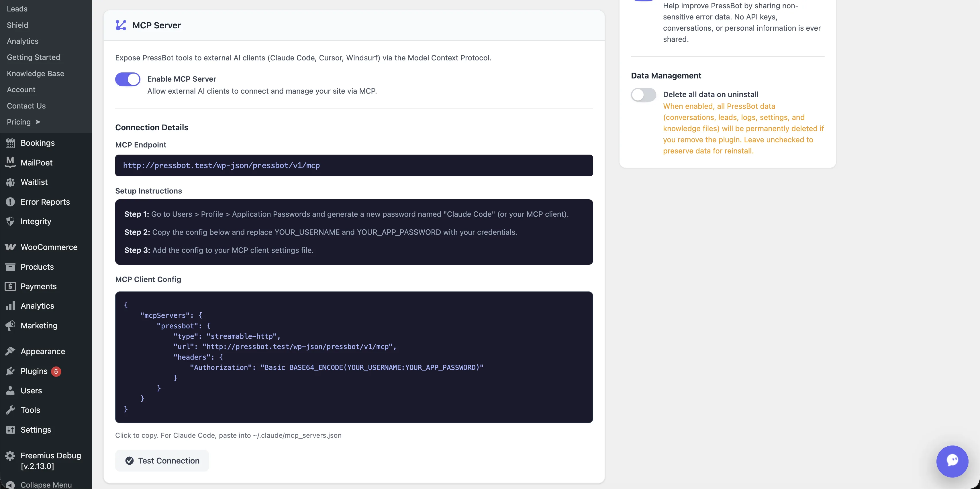Click the "Expose PressBot tools" description text
This screenshot has width=980, height=489.
coord(303,58)
